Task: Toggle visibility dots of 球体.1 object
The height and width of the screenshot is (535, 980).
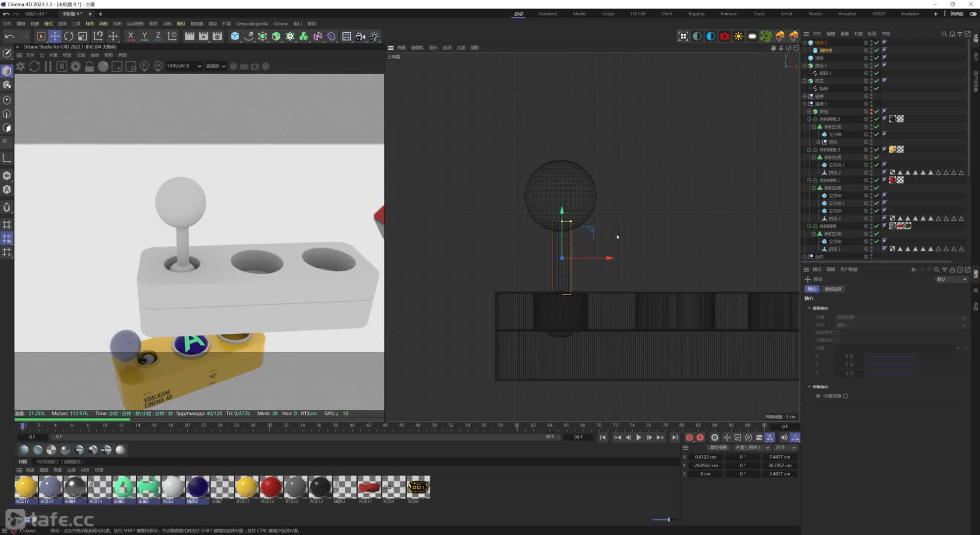Action: tap(871, 43)
